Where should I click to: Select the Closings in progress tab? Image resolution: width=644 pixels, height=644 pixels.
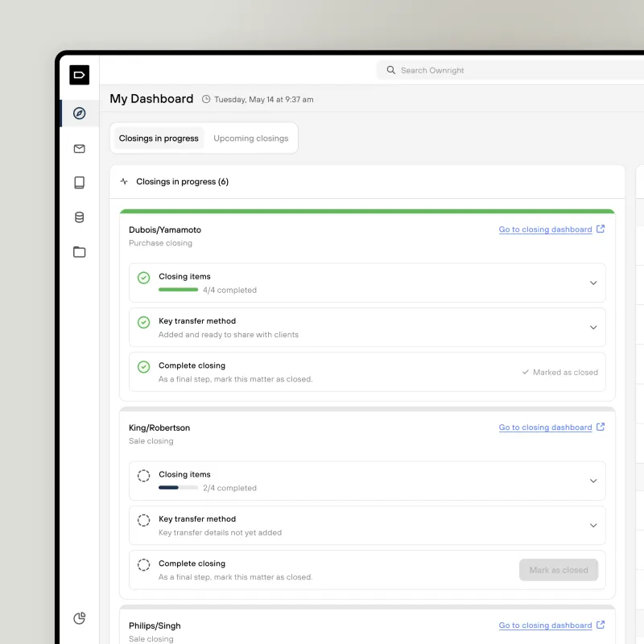point(159,138)
